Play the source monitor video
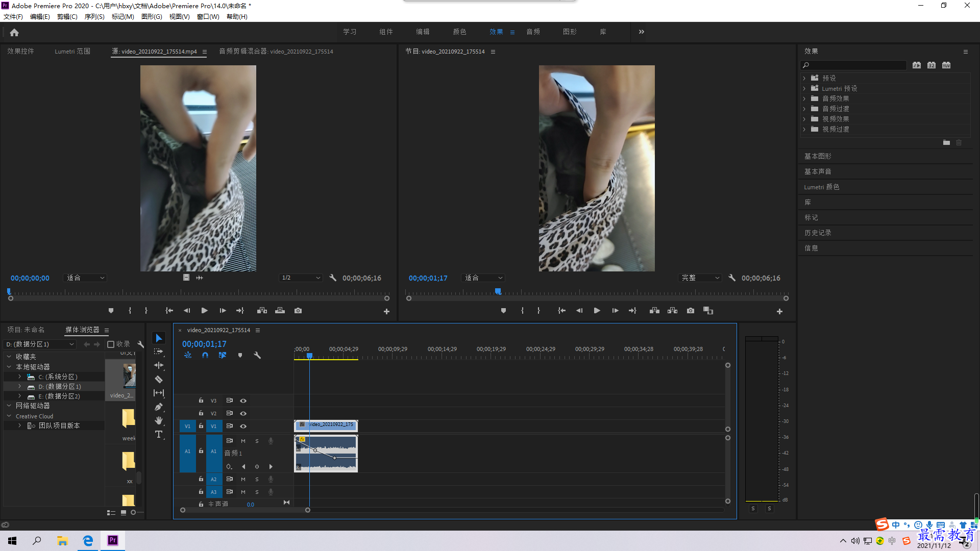 pyautogui.click(x=204, y=311)
